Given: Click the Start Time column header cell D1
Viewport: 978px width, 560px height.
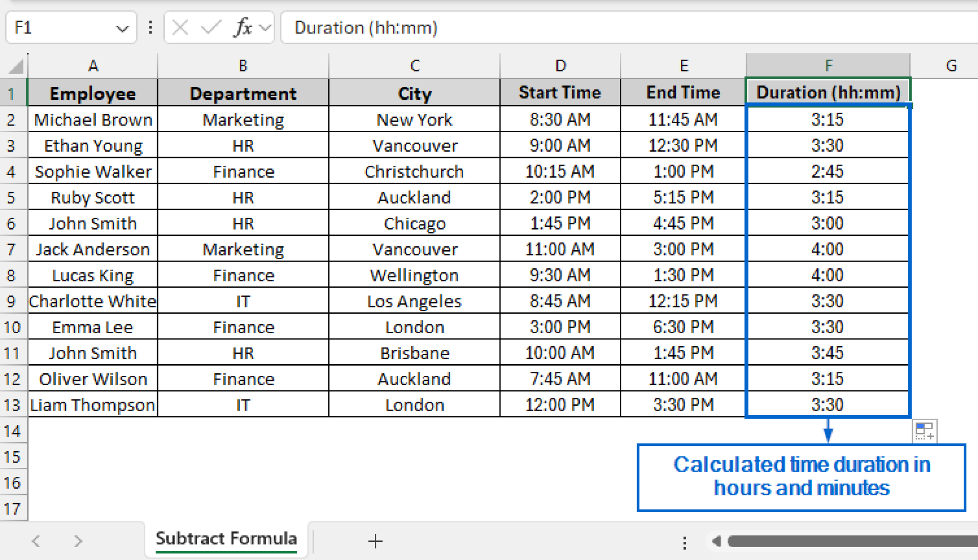Looking at the screenshot, I should point(559,92).
